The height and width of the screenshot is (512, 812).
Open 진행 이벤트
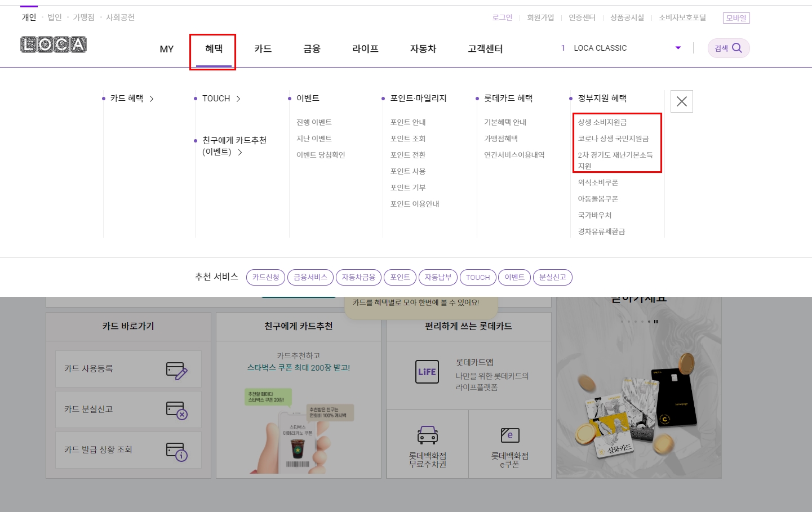[314, 122]
